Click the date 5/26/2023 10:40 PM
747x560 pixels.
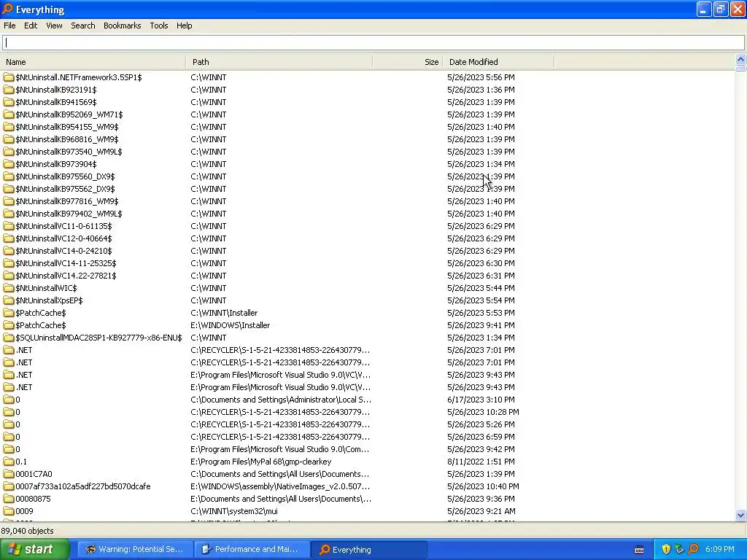(483, 486)
